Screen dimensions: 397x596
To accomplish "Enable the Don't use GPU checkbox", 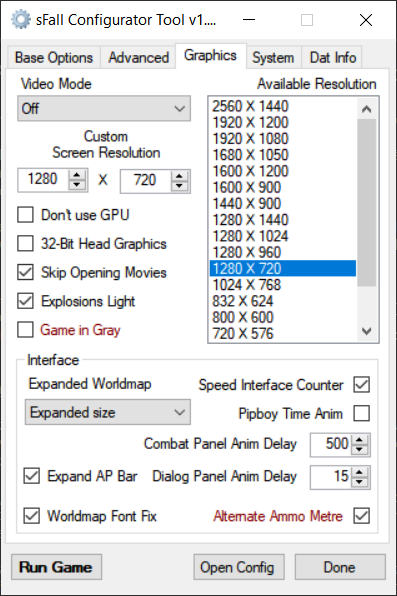I will coord(25,215).
